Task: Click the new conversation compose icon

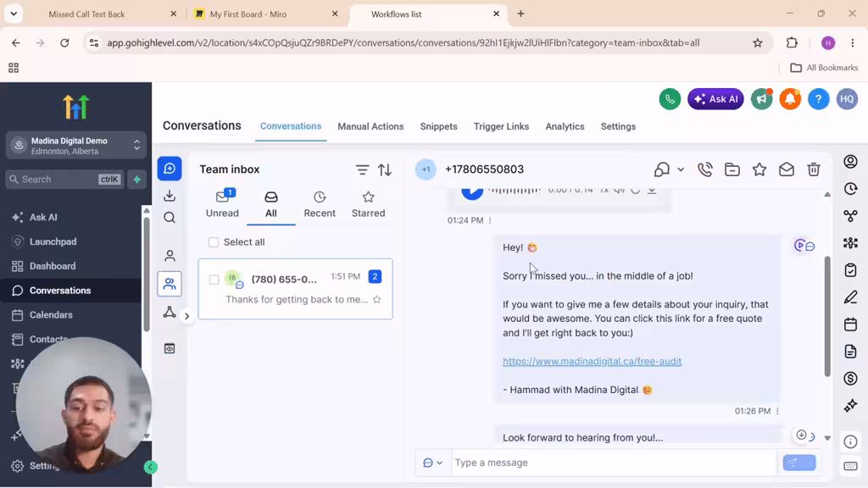Action: 170,169
